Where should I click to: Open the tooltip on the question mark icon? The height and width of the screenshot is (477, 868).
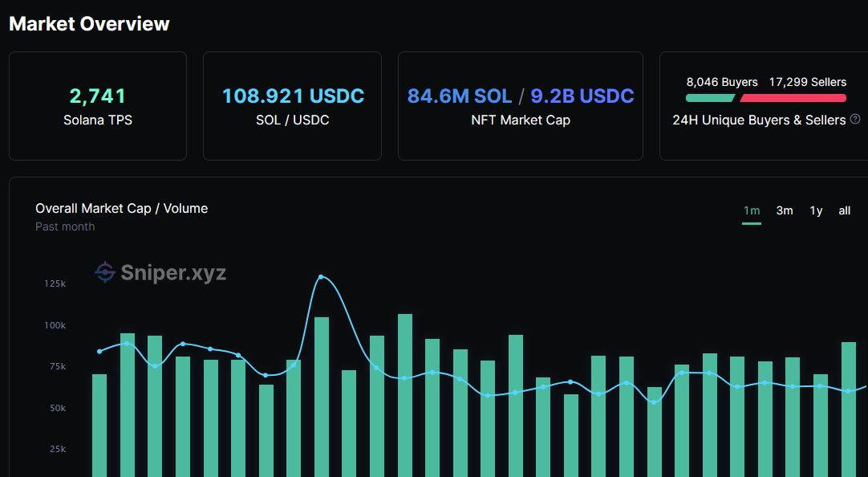pyautogui.click(x=855, y=120)
